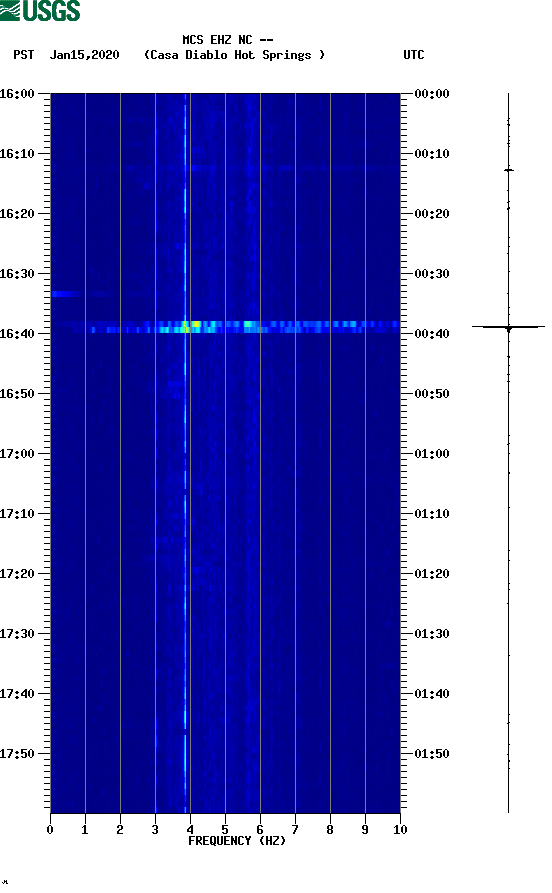Click the 3 Hz frequency tick label
Image resolution: width=552 pixels, height=893 pixels.
(x=155, y=829)
